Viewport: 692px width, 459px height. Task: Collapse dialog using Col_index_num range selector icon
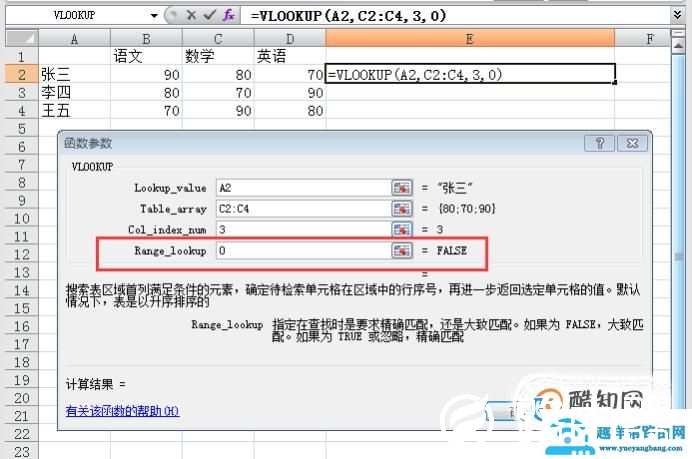coord(402,229)
